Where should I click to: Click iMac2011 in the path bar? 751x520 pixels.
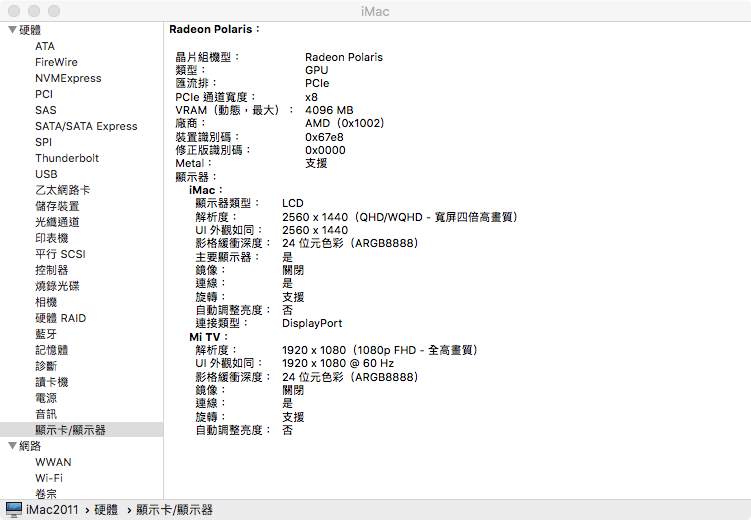(52, 509)
